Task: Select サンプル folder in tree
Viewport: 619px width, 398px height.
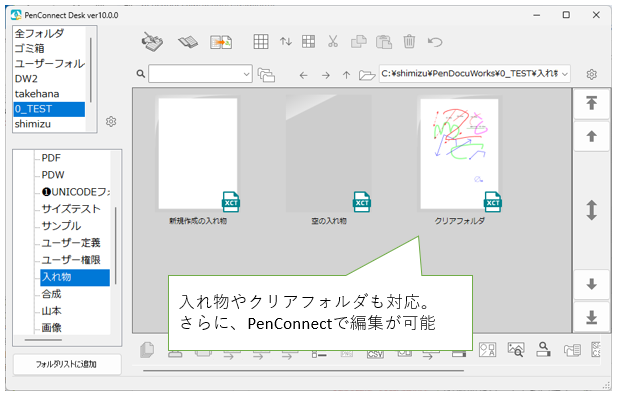Action: pos(61,226)
